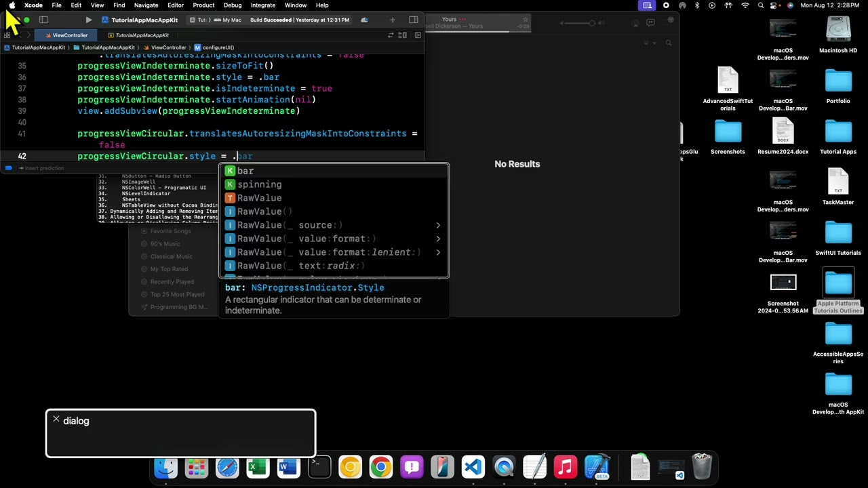The height and width of the screenshot is (488, 868).
Task: Open the Debug menu in menu bar
Action: 233,5
